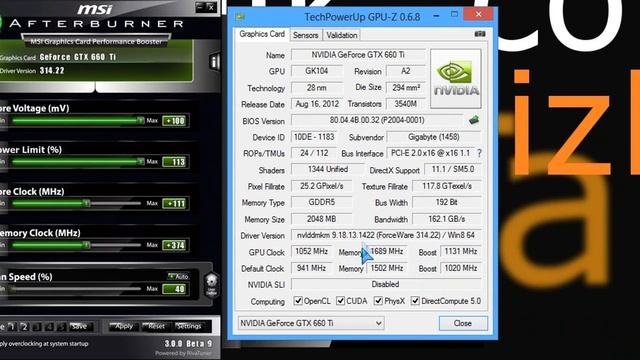640x360 pixels.
Task: Minimize the GPU-Z window
Action: (436, 16)
